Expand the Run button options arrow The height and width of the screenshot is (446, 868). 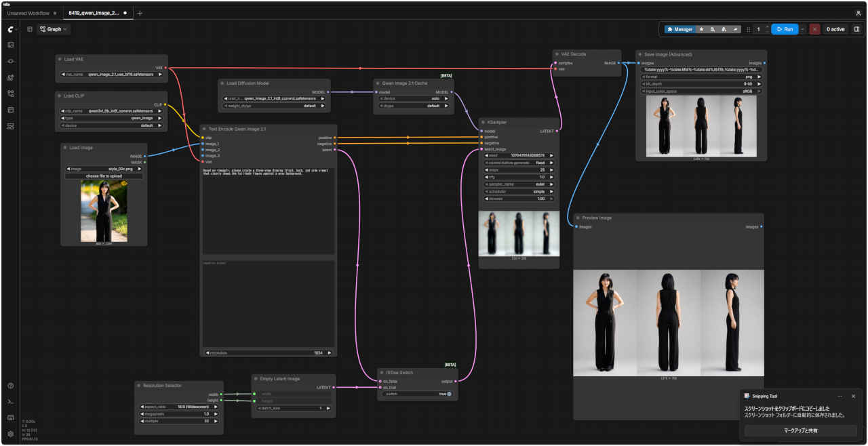[x=802, y=29]
